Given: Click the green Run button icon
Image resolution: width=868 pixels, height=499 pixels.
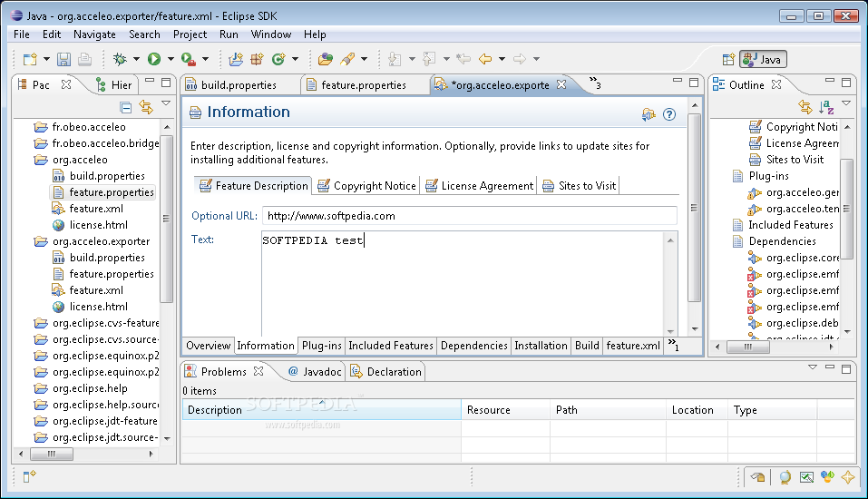Looking at the screenshot, I should coord(154,59).
